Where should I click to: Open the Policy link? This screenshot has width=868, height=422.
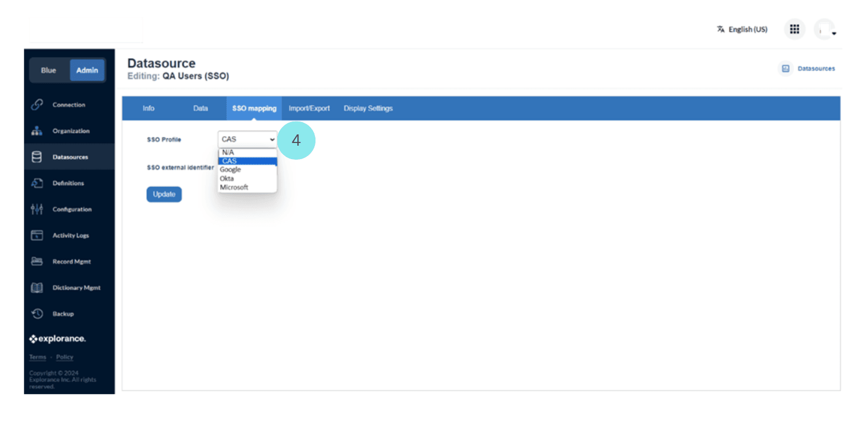click(64, 357)
